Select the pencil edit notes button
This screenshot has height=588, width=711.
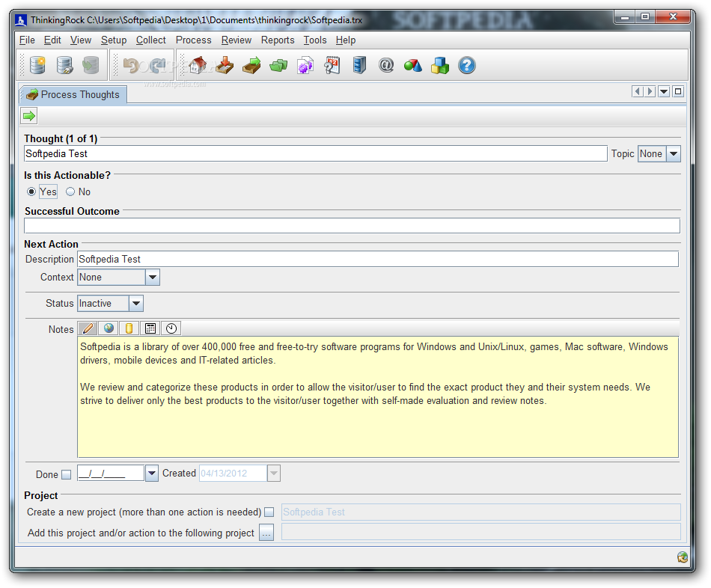[88, 328]
